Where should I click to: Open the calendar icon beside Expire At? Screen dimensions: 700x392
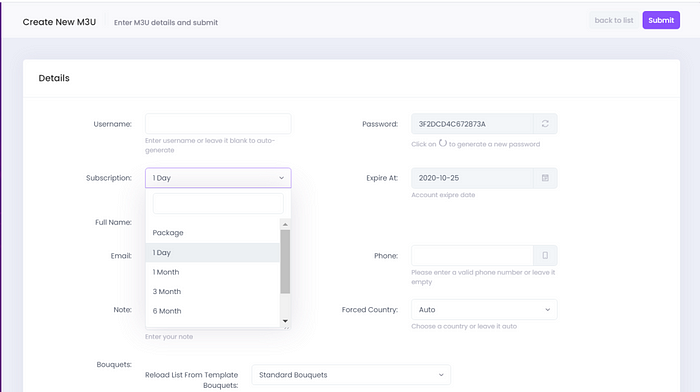[545, 178]
